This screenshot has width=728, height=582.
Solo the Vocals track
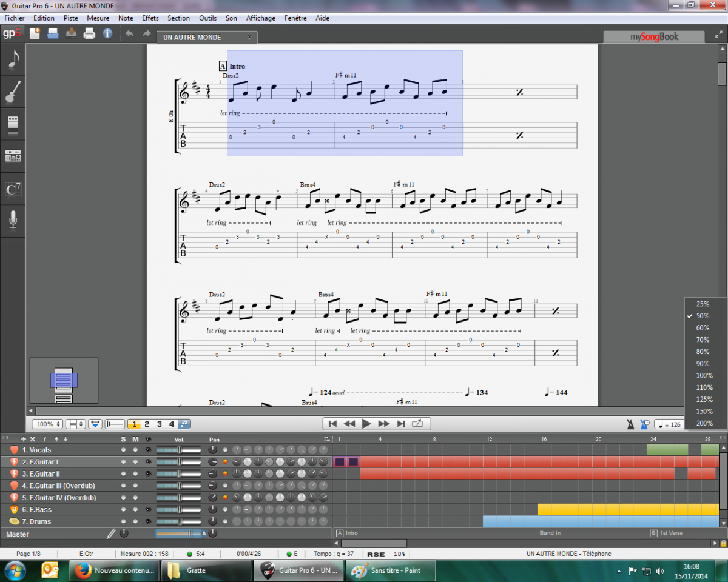(123, 450)
